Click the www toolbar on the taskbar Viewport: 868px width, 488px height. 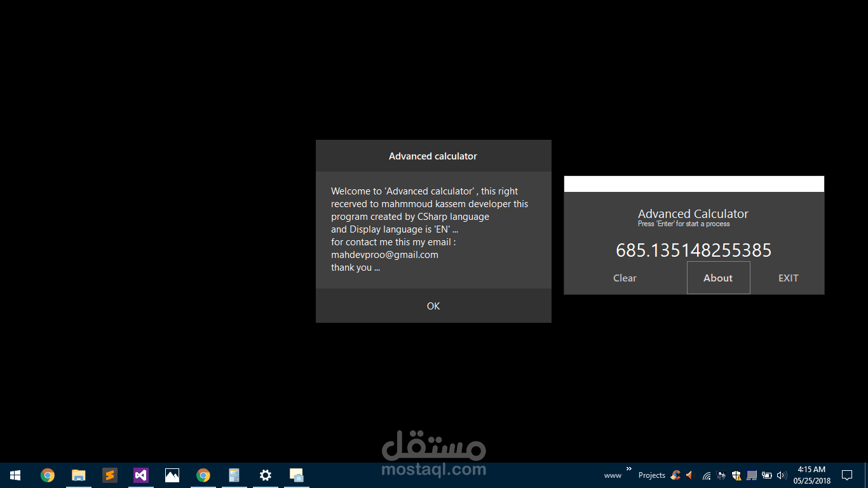click(613, 475)
